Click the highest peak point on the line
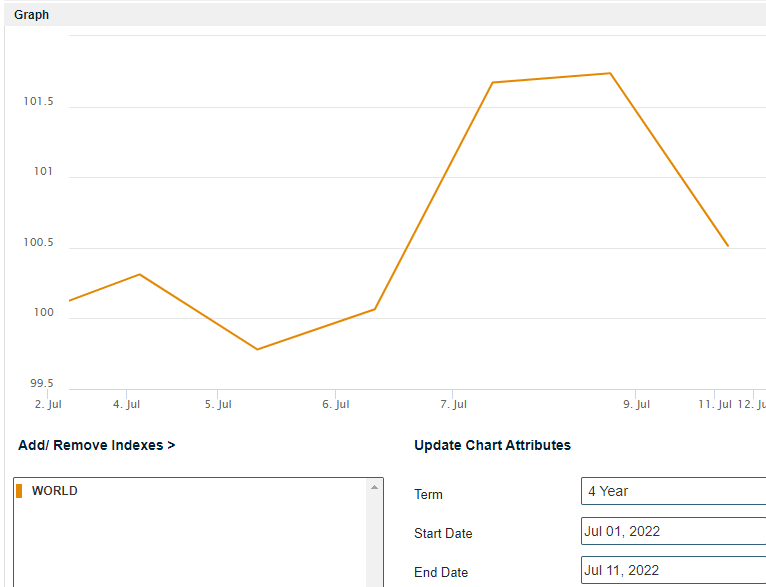The width and height of the screenshot is (766, 587). (610, 73)
